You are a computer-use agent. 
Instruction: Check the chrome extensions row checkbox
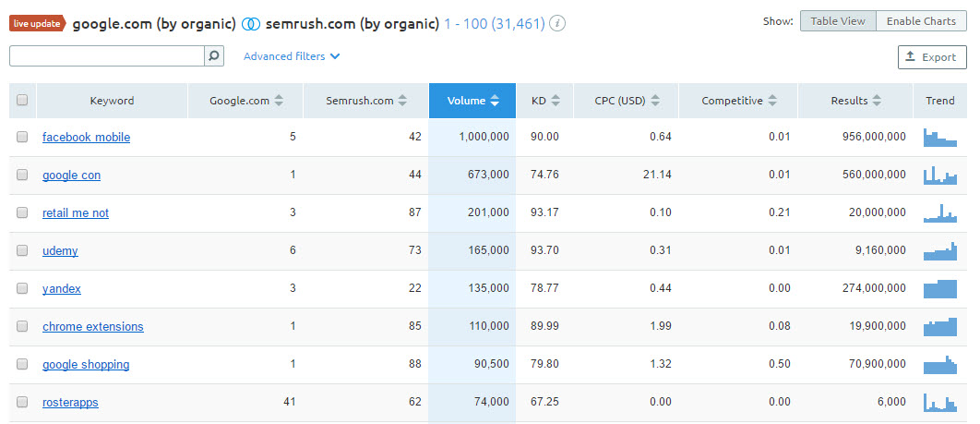22,326
